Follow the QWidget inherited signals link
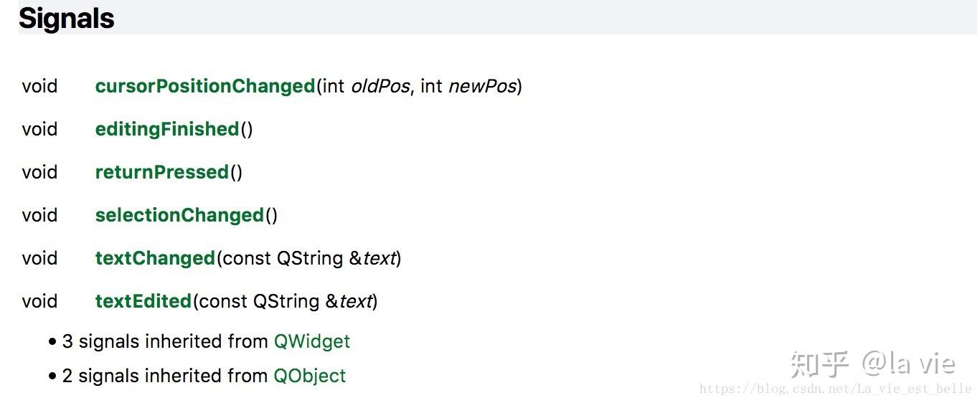 (x=312, y=341)
